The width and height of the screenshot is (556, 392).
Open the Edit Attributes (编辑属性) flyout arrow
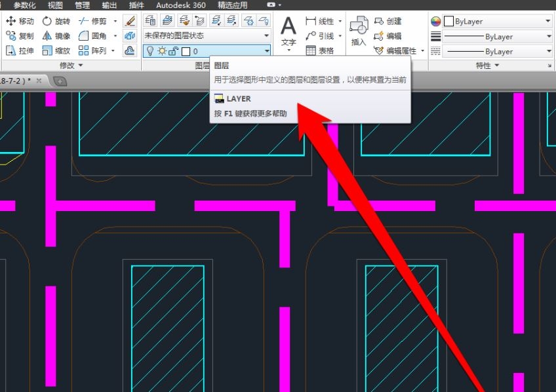click(422, 50)
